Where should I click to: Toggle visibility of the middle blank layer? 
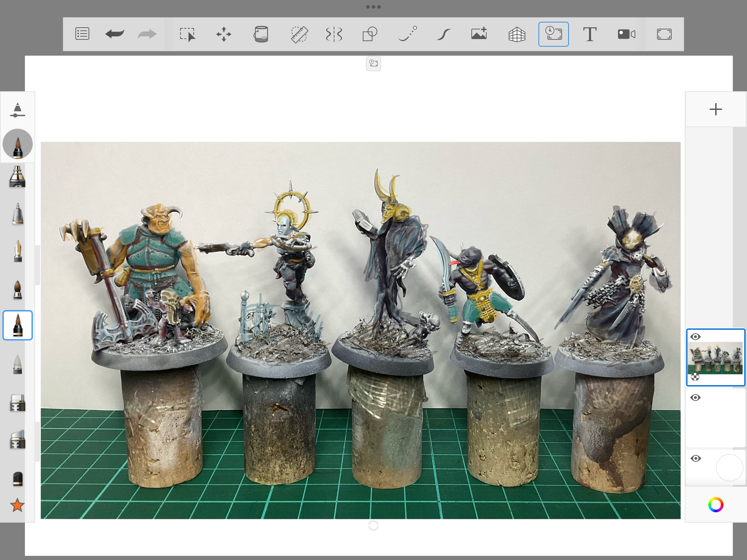coord(695,398)
